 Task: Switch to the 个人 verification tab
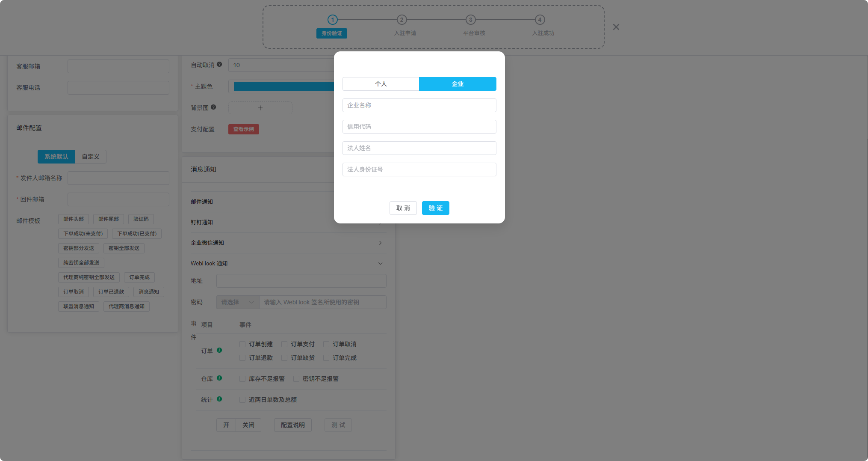[x=381, y=84]
